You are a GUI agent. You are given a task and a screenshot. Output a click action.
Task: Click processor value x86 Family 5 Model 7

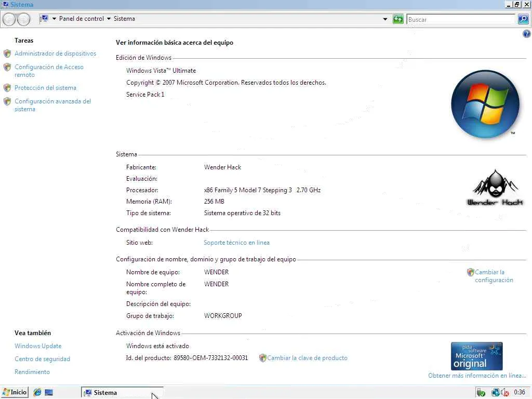click(x=262, y=190)
